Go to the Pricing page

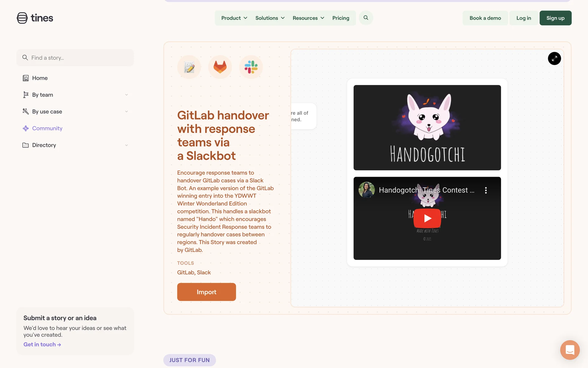[341, 18]
